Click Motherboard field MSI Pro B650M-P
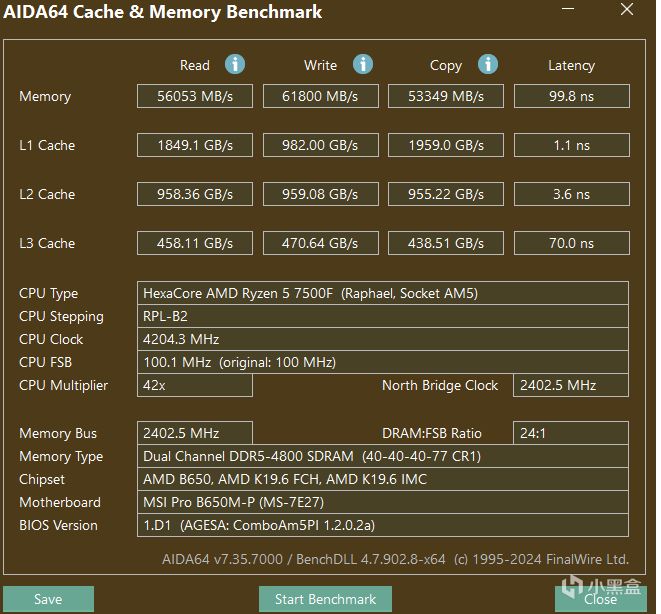661x614 pixels. click(x=383, y=502)
